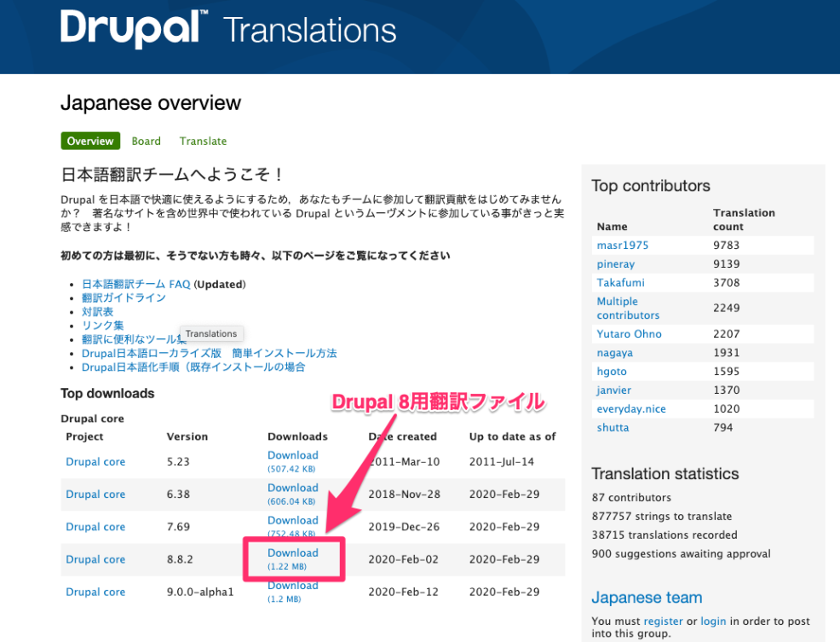840x642 pixels.
Task: Click the 877757 strings to translate statistic
Action: (x=662, y=517)
